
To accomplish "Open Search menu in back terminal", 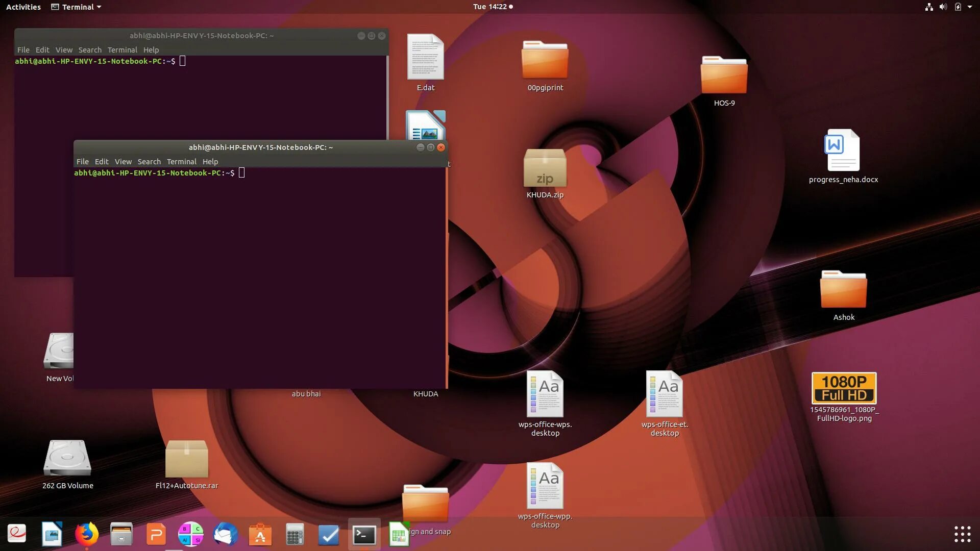I will 90,49.
